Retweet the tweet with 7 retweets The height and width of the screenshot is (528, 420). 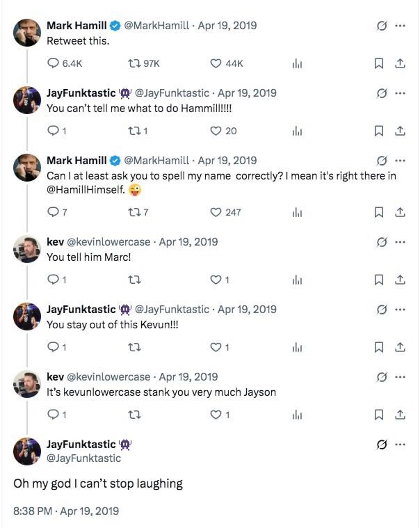(x=132, y=212)
